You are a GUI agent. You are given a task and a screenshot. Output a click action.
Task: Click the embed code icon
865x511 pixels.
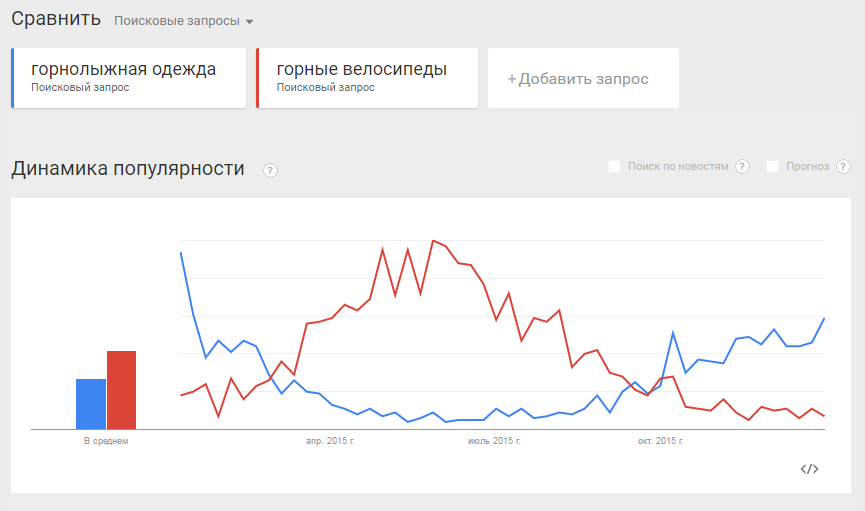pos(810,469)
